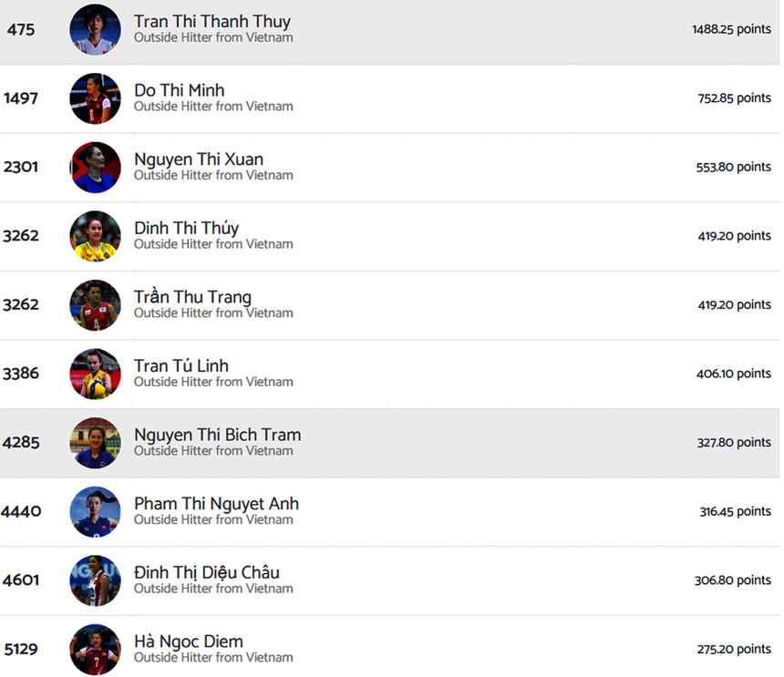Screen dimensions: 784x677
Task: Click Tran Thi Thanh Thuy's profile photo
Action: coord(95,29)
